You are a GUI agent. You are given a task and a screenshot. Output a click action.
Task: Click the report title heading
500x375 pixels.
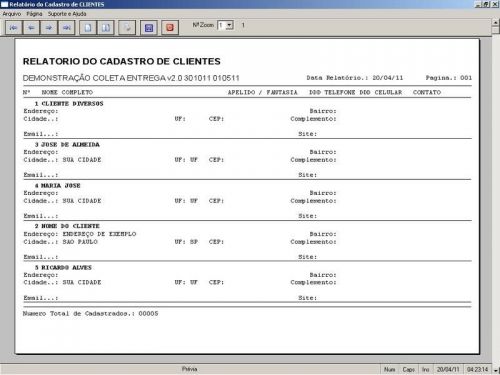pos(122,61)
